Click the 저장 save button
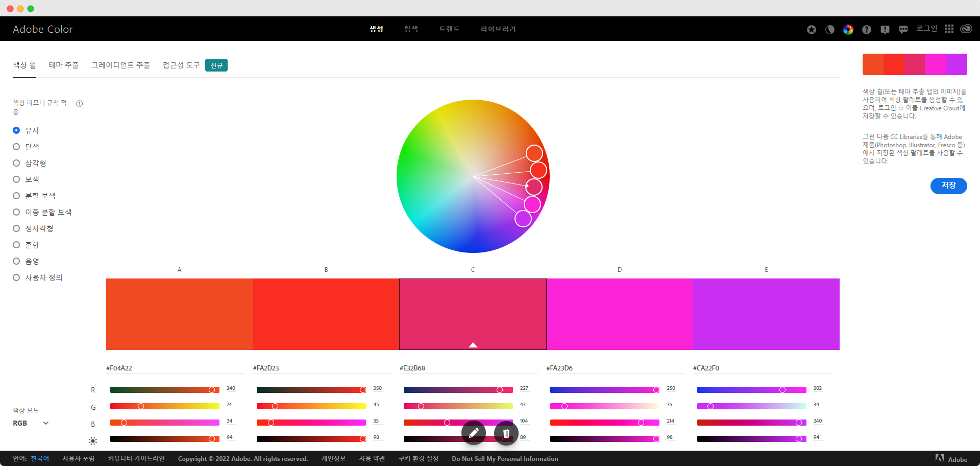Screen dimensions: 980x466 (x=948, y=185)
